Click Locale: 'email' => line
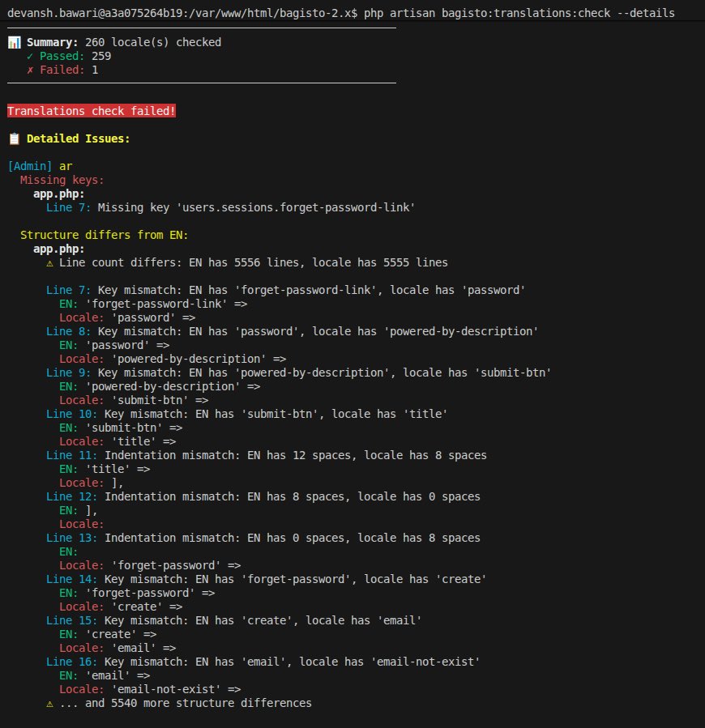Screen dimensions: 705x728 click(117, 649)
